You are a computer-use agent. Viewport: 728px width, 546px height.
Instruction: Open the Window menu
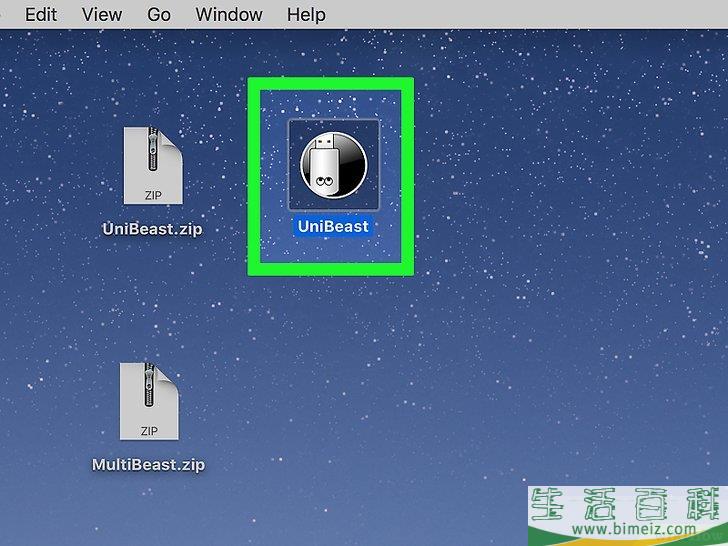229,14
